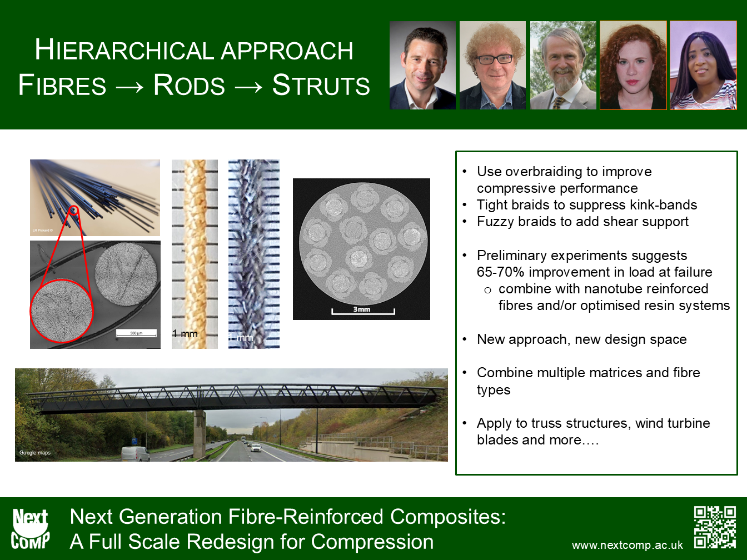Click the text '65-70% improvement in load at failure'
The image size is (747, 560).
pyautogui.click(x=595, y=272)
